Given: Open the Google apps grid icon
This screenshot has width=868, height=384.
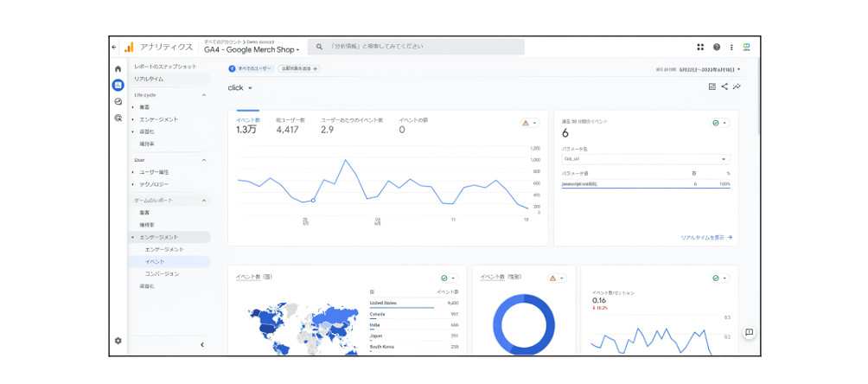Looking at the screenshot, I should click(x=700, y=47).
